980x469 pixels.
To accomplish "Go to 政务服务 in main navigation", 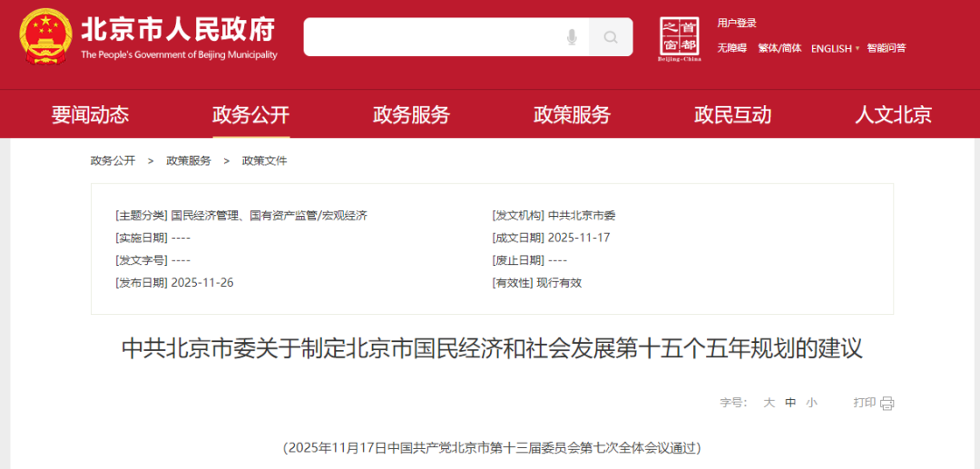I will [x=411, y=115].
